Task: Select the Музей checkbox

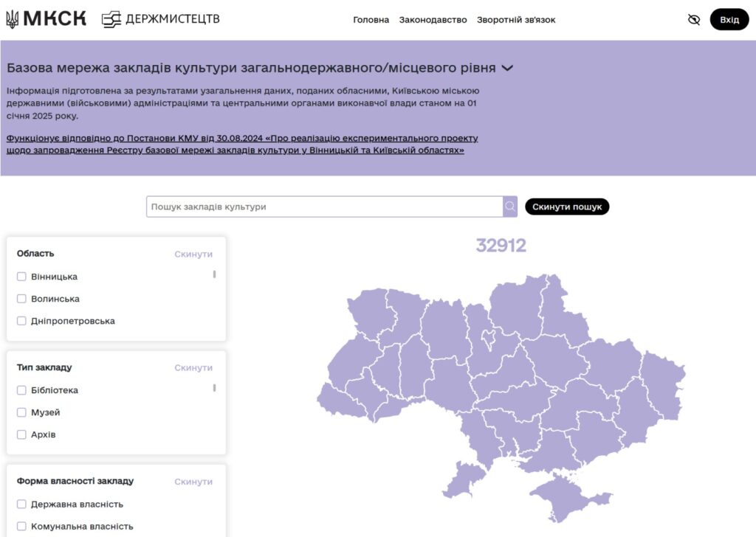Action: (x=21, y=412)
